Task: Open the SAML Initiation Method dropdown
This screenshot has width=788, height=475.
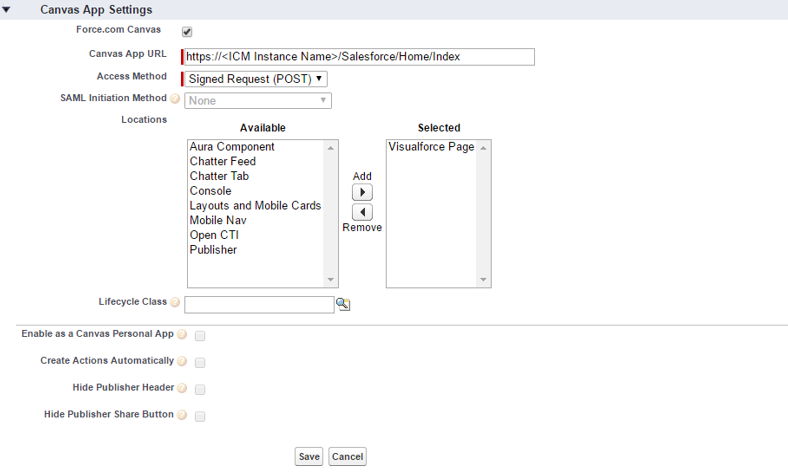Action: (258, 100)
